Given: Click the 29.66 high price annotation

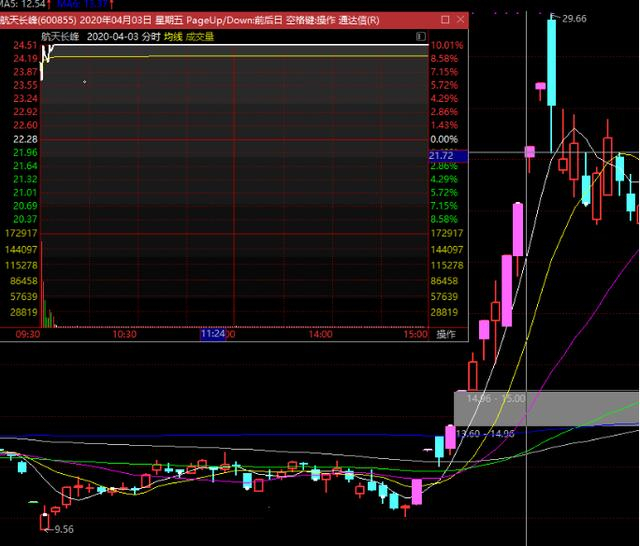Looking at the screenshot, I should point(574,19).
